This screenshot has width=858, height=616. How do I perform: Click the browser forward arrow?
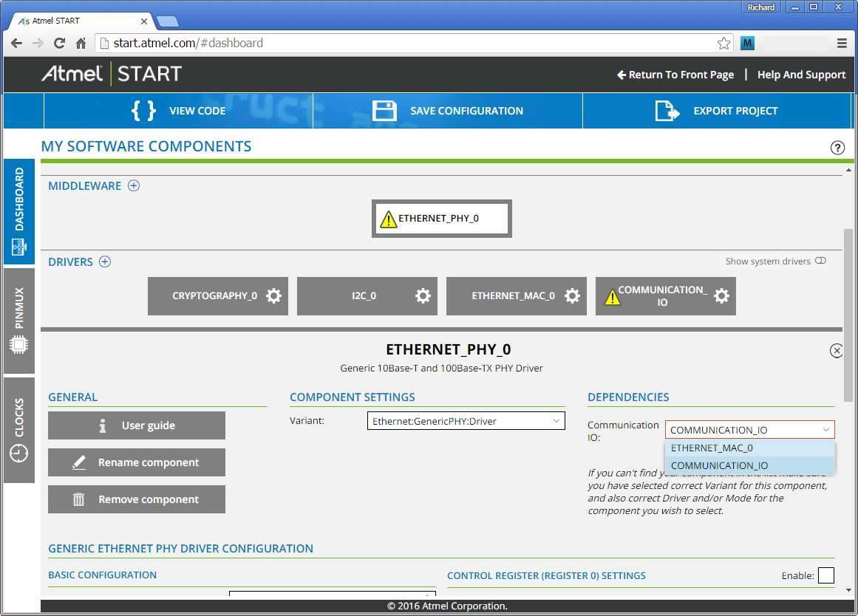pyautogui.click(x=38, y=44)
